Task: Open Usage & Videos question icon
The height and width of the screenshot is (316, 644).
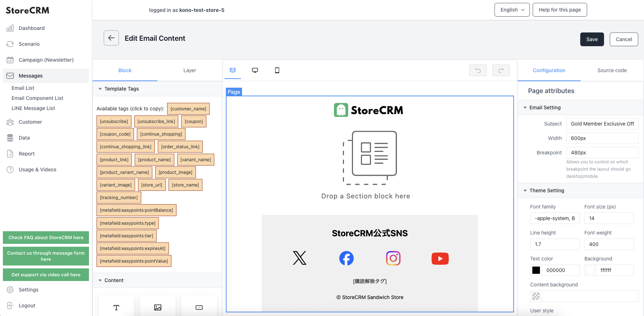Action: (x=10, y=170)
